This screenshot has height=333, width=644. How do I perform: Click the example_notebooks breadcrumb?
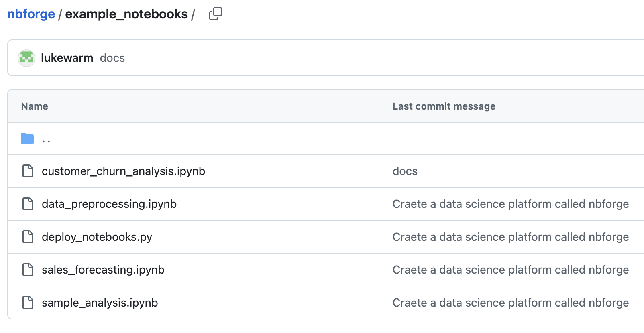tap(126, 14)
